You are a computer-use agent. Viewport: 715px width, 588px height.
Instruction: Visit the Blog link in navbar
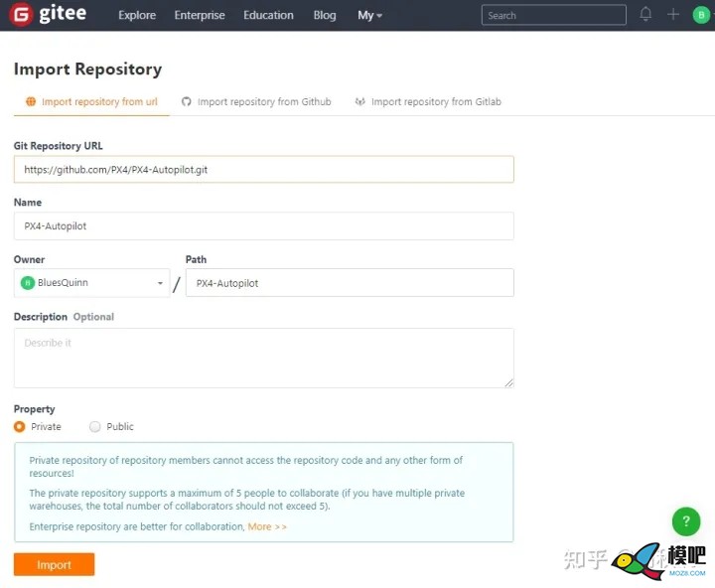coord(325,15)
